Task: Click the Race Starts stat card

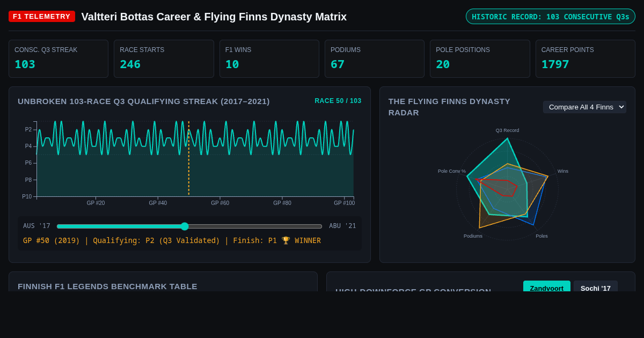Action: coord(164,59)
